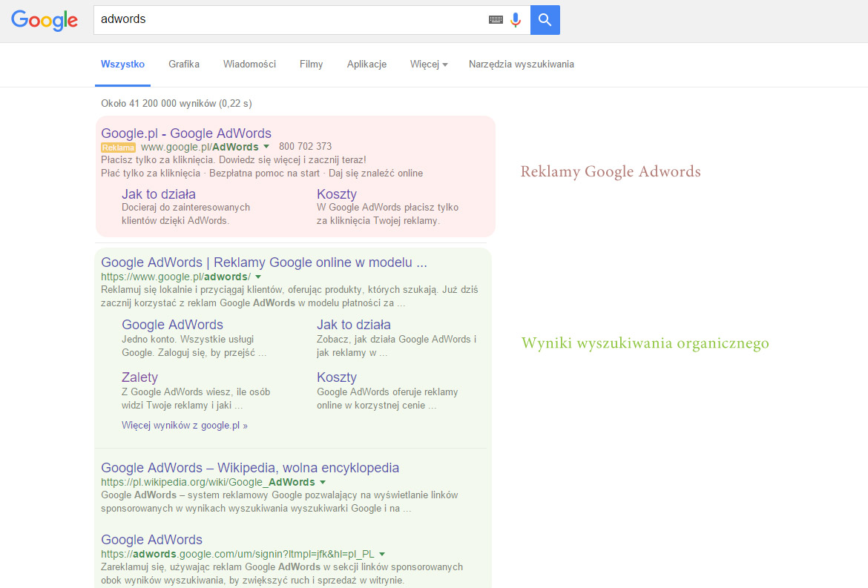
Task: Open organic sitelink Koszty near Zalety
Action: point(337,377)
